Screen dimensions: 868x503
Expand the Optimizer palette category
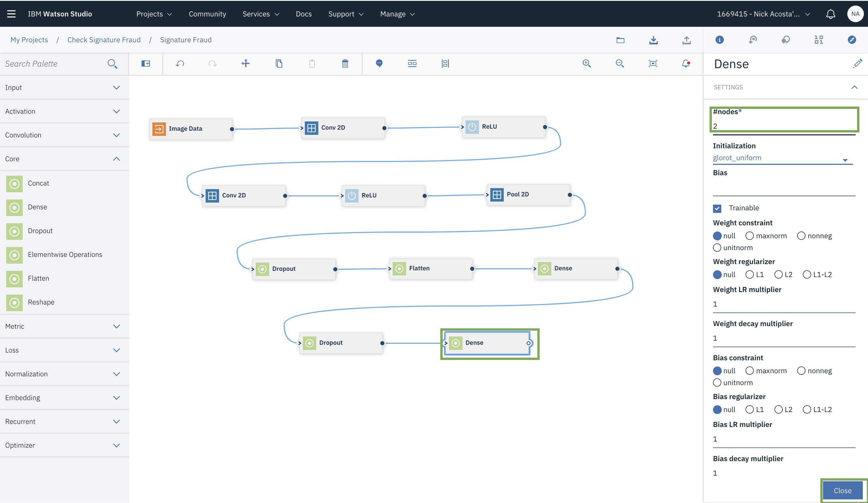click(x=64, y=446)
